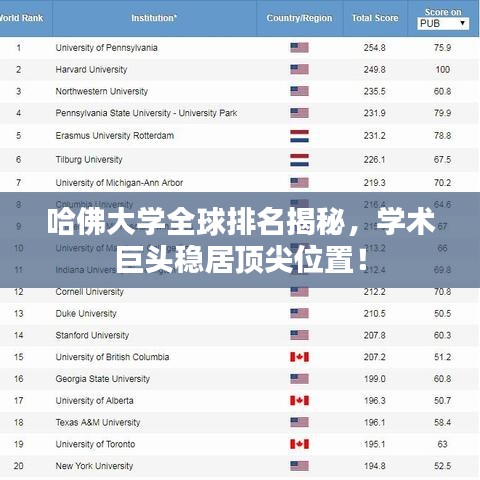This screenshot has height=480, width=480.
Task: Click US flag in Duke University row
Action: point(299,313)
